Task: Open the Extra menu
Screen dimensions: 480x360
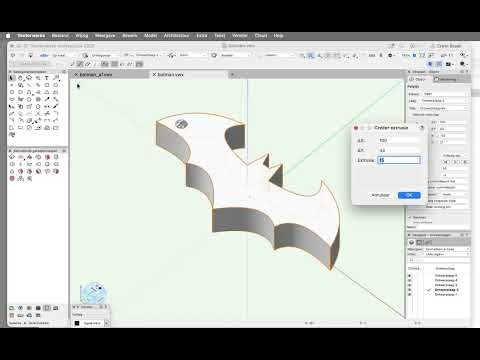Action: point(202,36)
